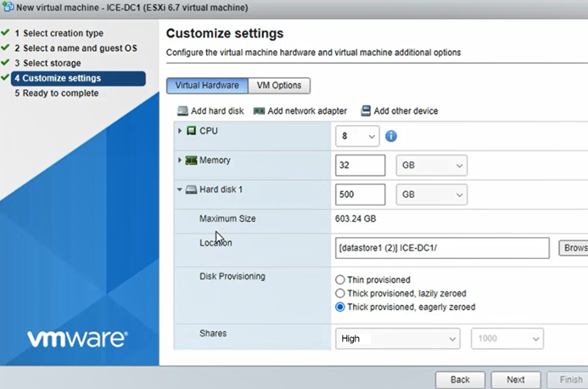Click the Next button
Viewport: 588px width, 389px height.
(516, 380)
